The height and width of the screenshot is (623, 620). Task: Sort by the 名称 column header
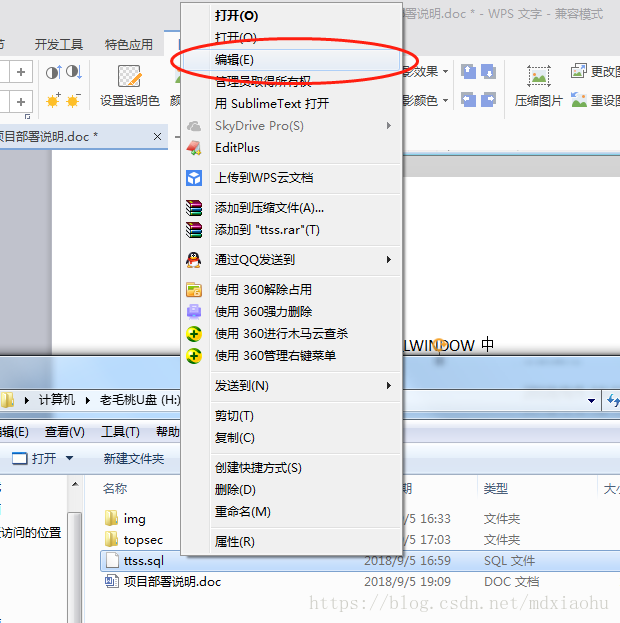point(115,488)
